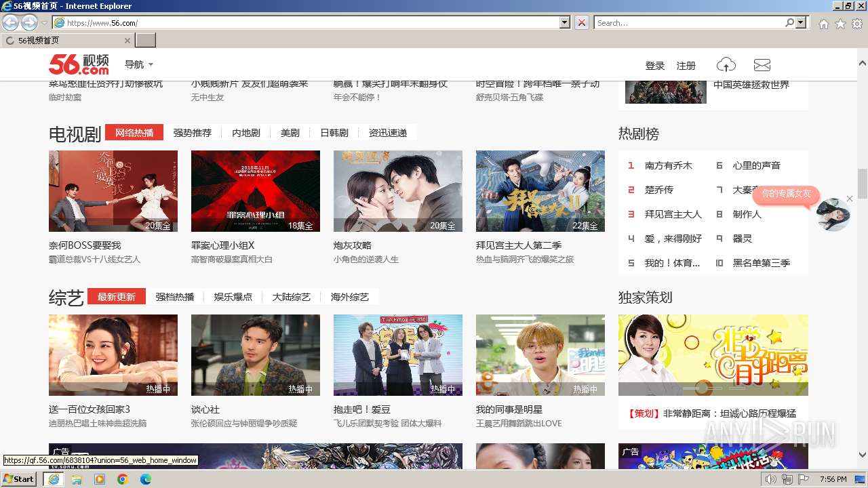Open 炮灰攻略 thumbnail

tap(398, 191)
